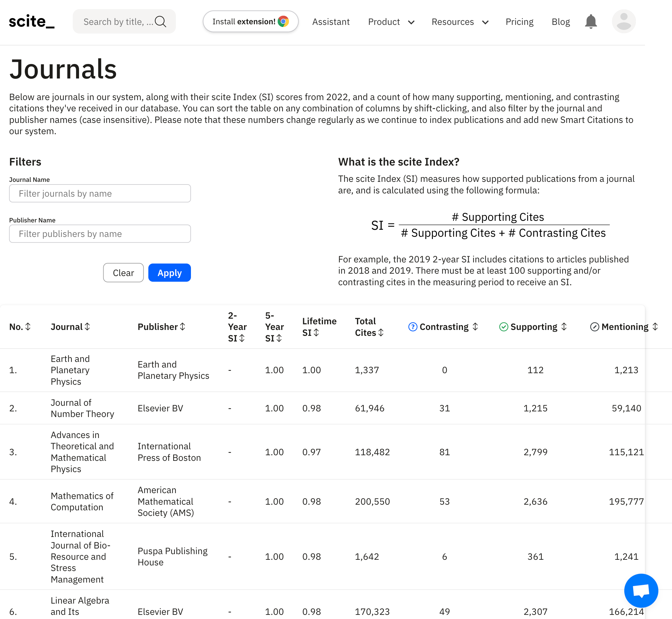Click the Mentioning column icon
Screen dimensions: 672x619
tap(595, 327)
